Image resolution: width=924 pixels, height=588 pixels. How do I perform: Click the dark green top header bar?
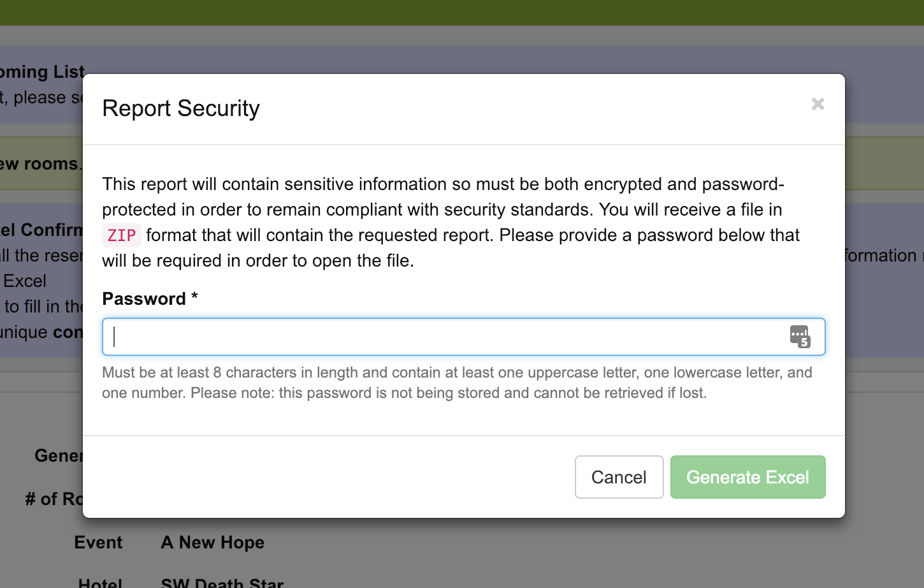(462, 13)
